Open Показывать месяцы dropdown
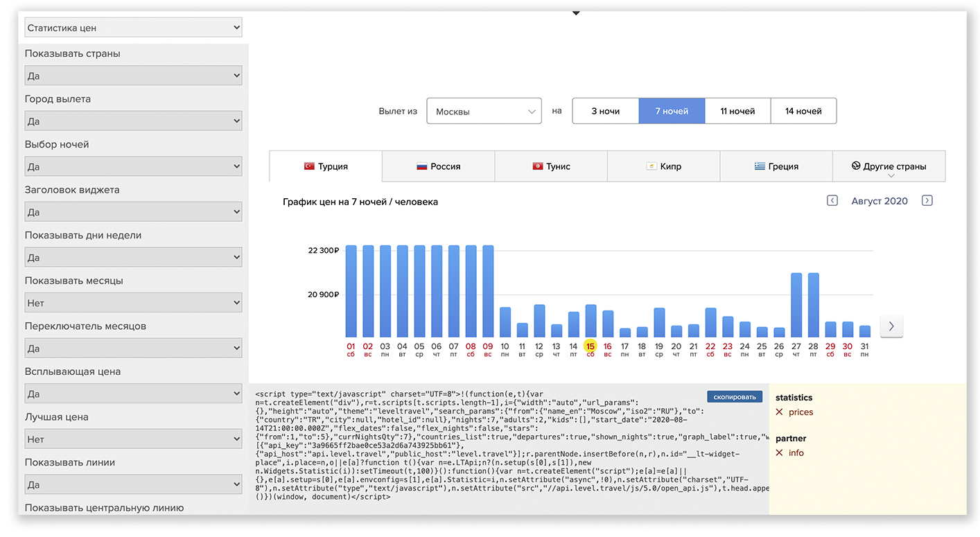 coord(133,303)
